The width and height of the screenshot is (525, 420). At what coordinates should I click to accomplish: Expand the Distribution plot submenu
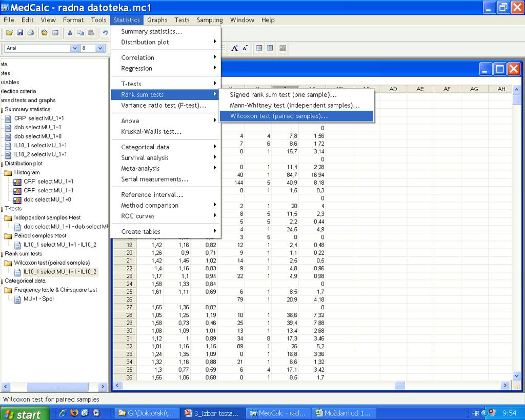click(166, 42)
